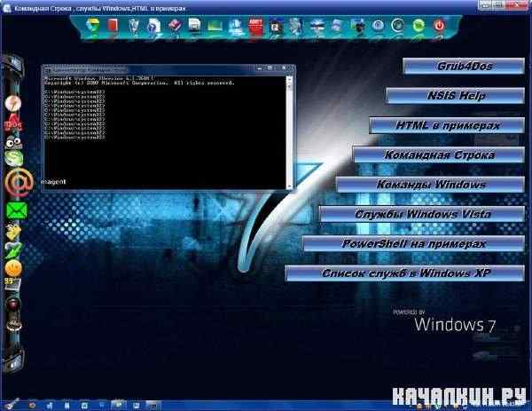The width and height of the screenshot is (532, 411).
Task: Click the command prompt vertical scrollbar
Action: pos(289,132)
